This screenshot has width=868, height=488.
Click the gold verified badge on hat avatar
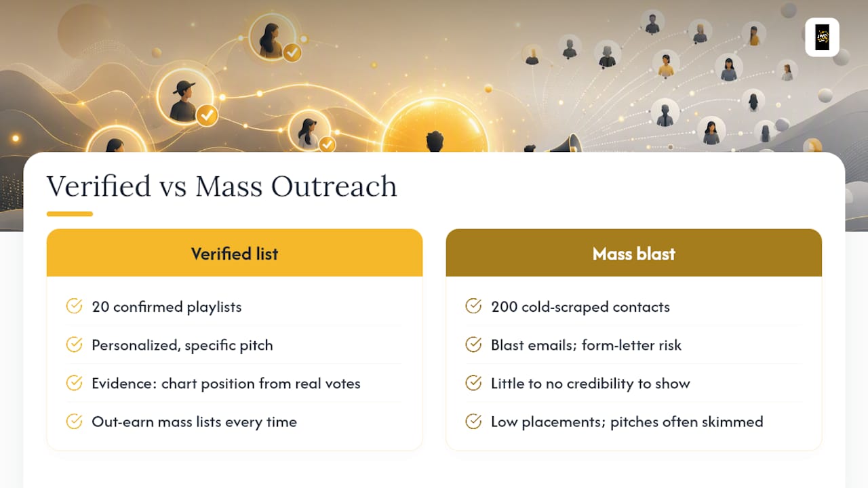tap(207, 115)
